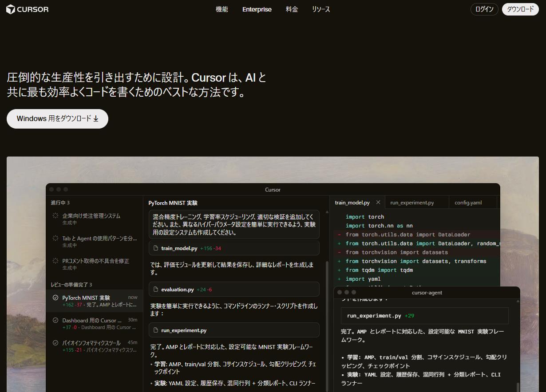Click the cursor-agent window scrollbar
The width and height of the screenshot is (546, 392).
tap(518, 387)
